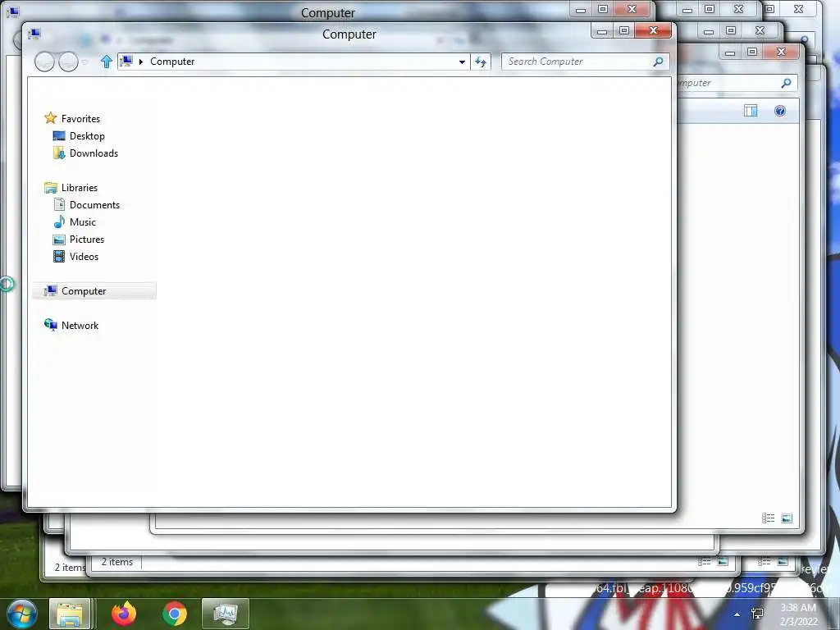This screenshot has height=630, width=840.
Task: Select Desktop in the navigation pane
Action: pyautogui.click(x=87, y=136)
